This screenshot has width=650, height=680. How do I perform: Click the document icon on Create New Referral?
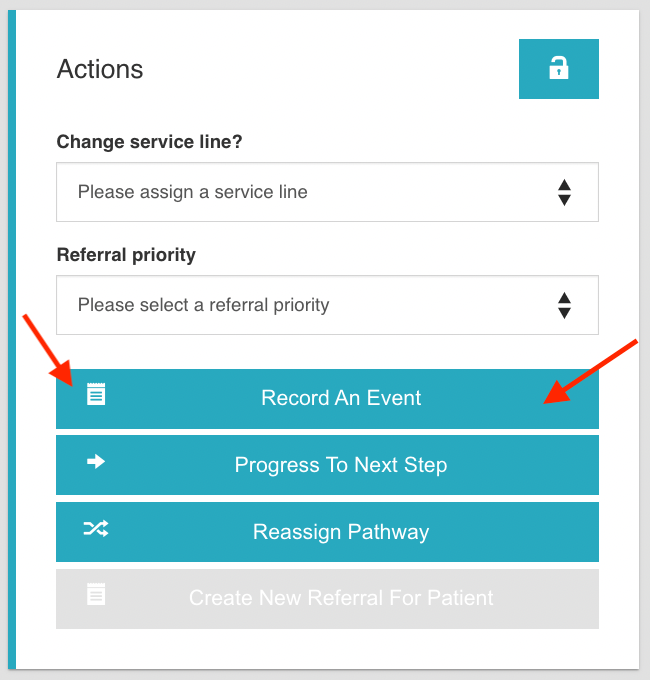(x=96, y=596)
